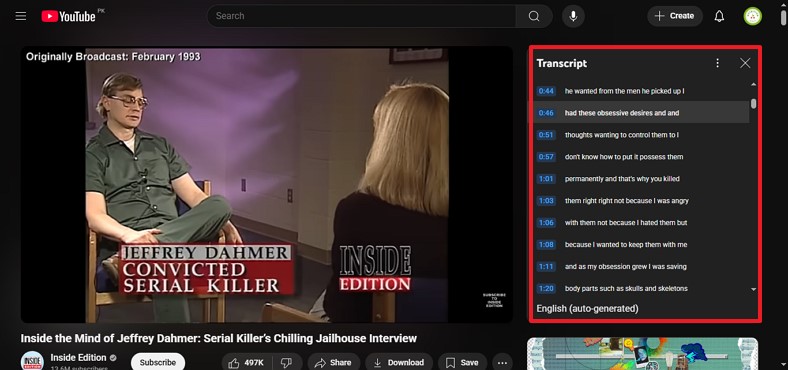Image resolution: width=788 pixels, height=370 pixels.
Task: Dislike the video
Action: 286,362
